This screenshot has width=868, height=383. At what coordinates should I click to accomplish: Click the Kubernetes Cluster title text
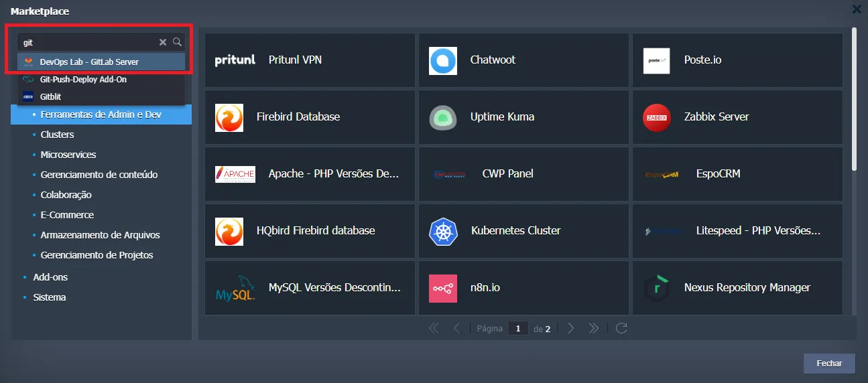click(x=515, y=231)
